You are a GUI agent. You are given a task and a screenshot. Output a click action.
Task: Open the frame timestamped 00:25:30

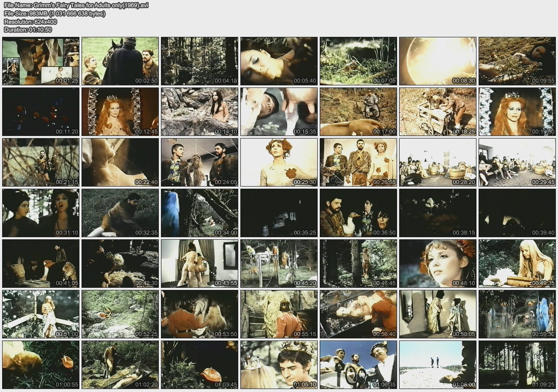click(x=279, y=162)
